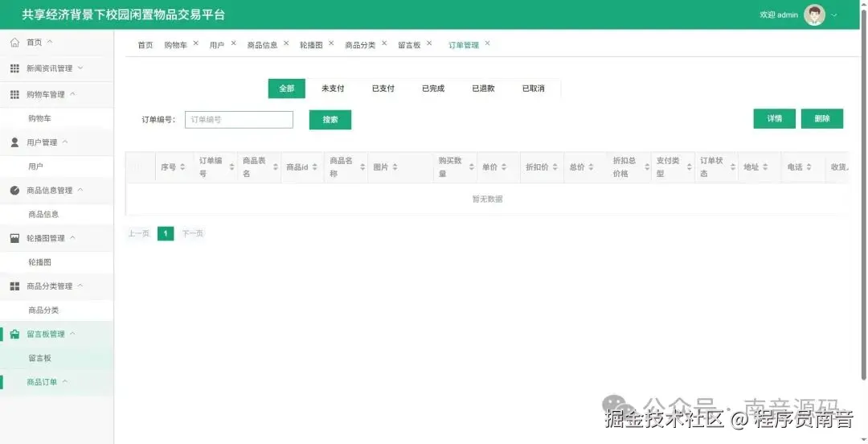The image size is (868, 444).
Task: Sort by 支付类型 column arrows
Action: pyautogui.click(x=690, y=166)
